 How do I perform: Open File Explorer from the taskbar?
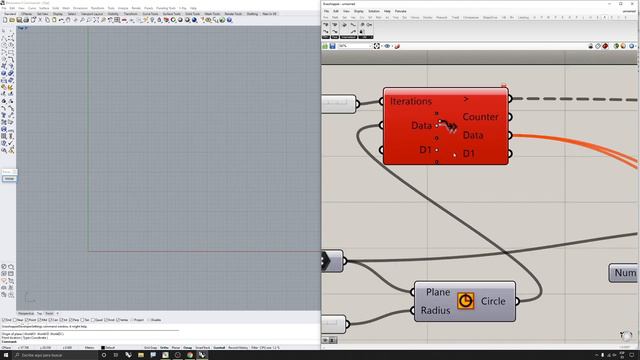coord(140,355)
